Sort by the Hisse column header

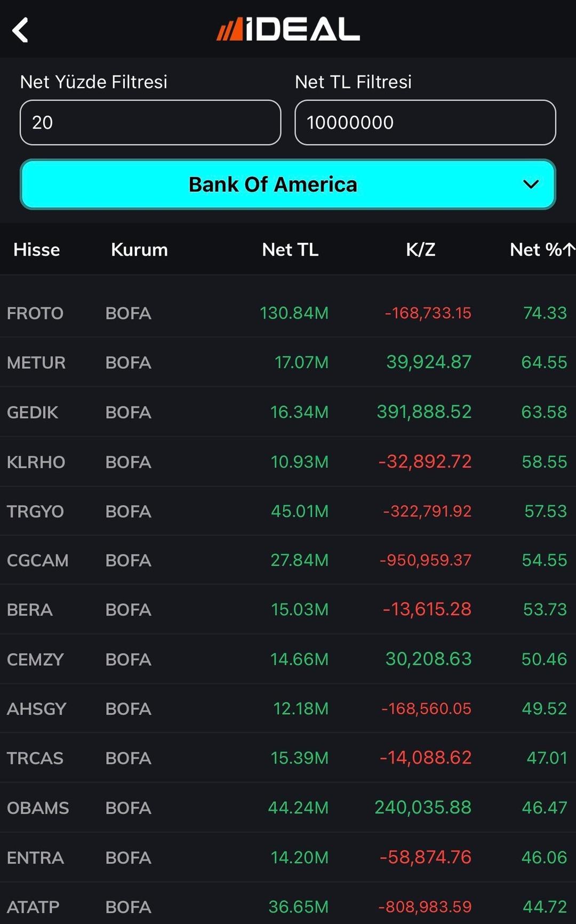[36, 250]
